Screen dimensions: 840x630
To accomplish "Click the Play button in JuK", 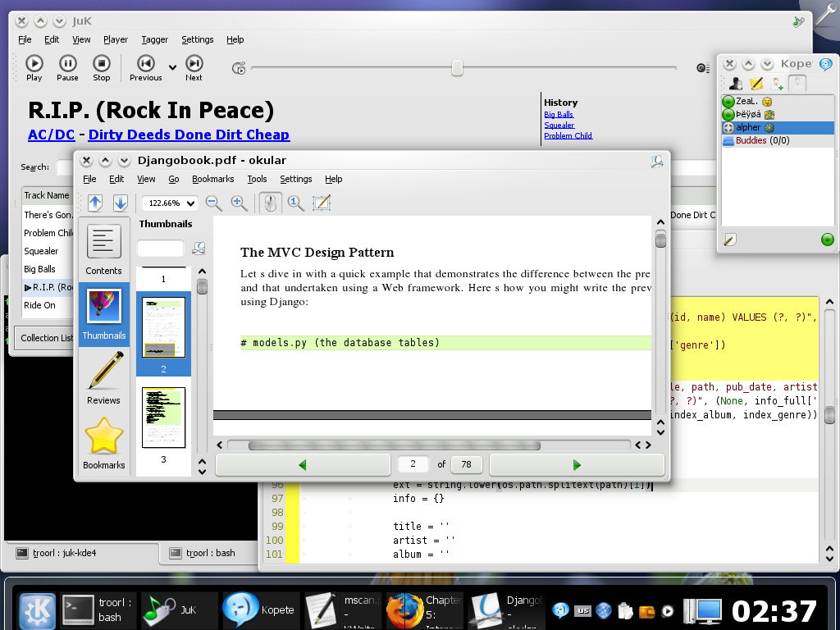I will (x=34, y=68).
